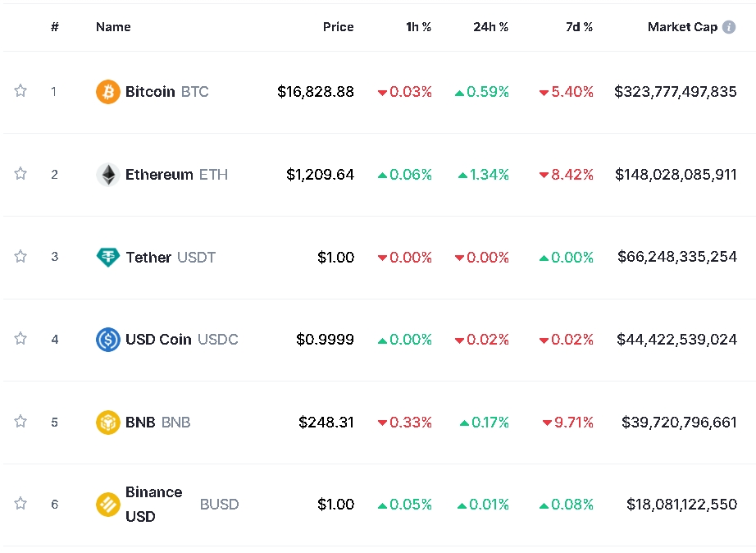Image resolution: width=756 pixels, height=553 pixels.
Task: Click the Bitcoin coin logo icon
Action: tap(107, 92)
